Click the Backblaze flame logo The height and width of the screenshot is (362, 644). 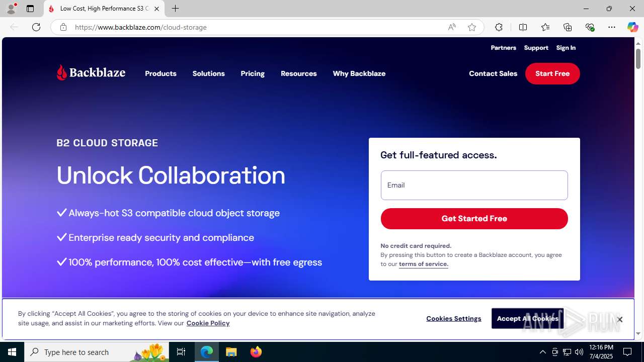point(91,72)
